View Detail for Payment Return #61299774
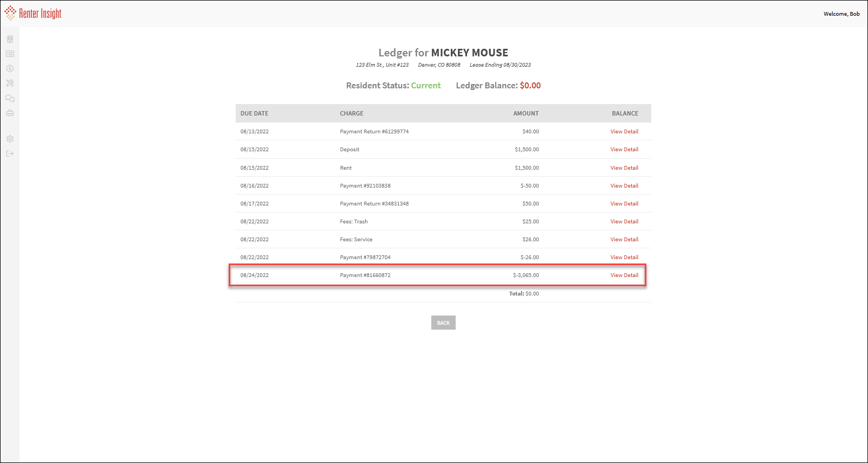The image size is (868, 463). tap(624, 132)
